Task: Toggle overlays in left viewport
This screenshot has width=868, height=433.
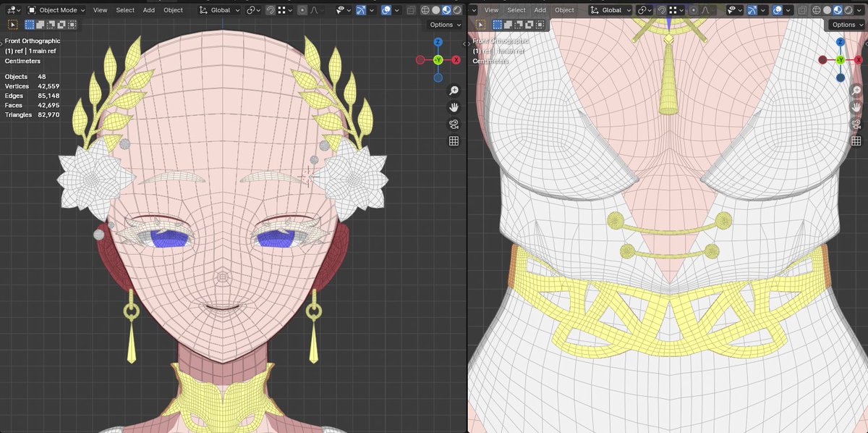Action: pos(386,10)
